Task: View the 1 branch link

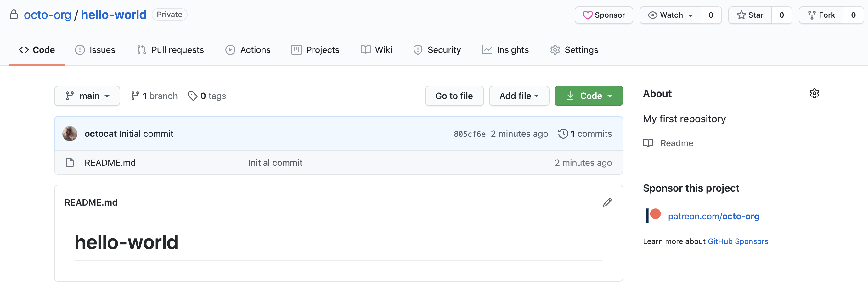Action: click(154, 96)
